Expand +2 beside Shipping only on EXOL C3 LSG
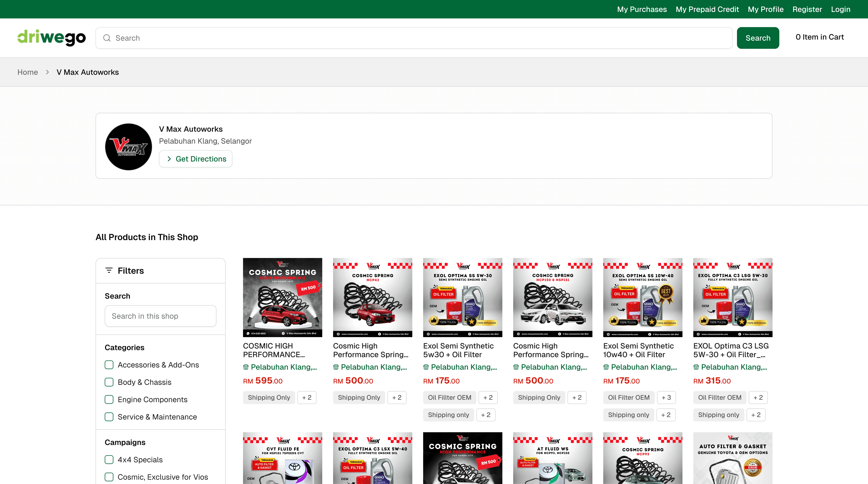The height and width of the screenshot is (484, 868). pyautogui.click(x=756, y=415)
